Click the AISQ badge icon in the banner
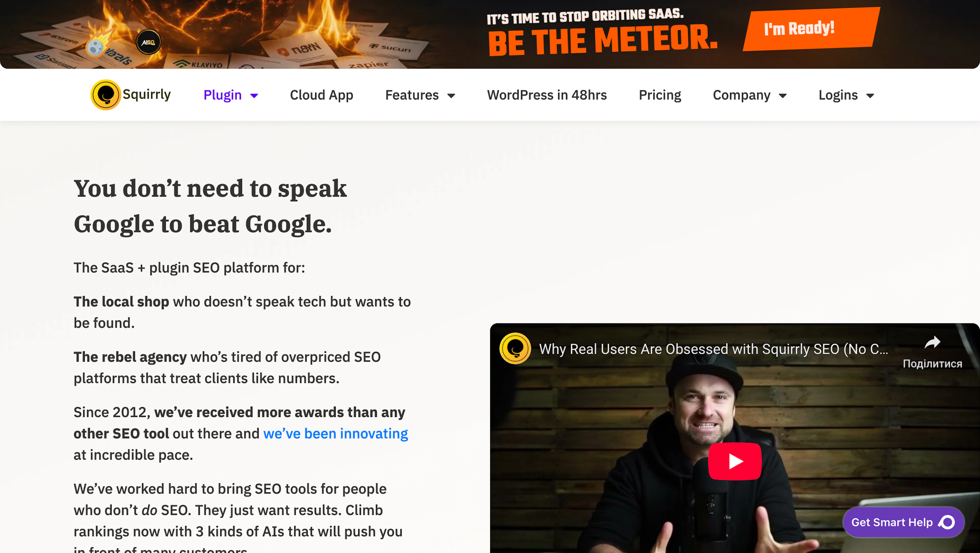Viewport: 980px width, 553px height. pyautogui.click(x=148, y=42)
